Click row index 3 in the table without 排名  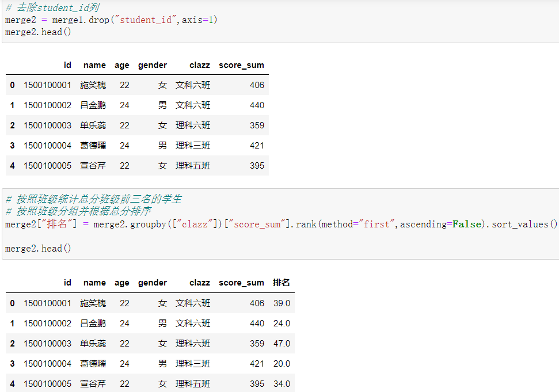pos(13,146)
